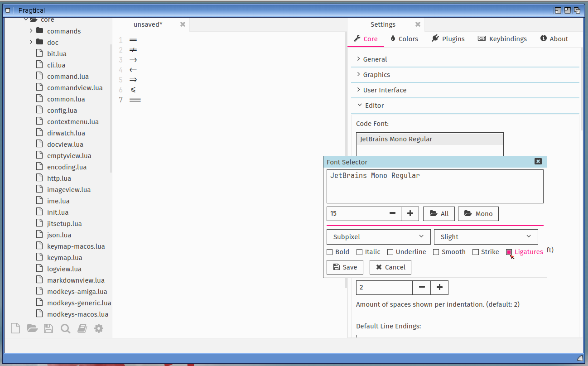Click the file tree vertical scrollbar
This screenshot has width=588, height=366.
click(x=111, y=108)
